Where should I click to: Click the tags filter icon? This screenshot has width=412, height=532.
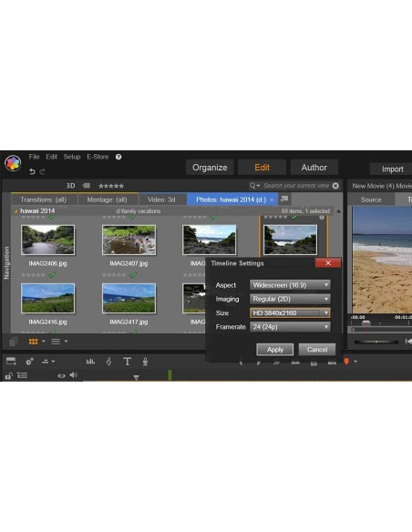(87, 186)
